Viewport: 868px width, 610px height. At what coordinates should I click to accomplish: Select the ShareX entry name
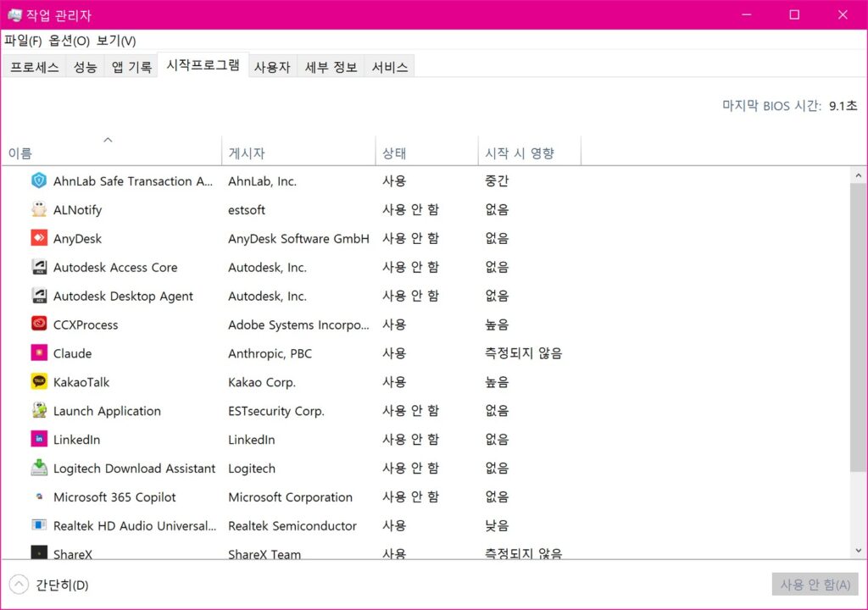point(73,553)
